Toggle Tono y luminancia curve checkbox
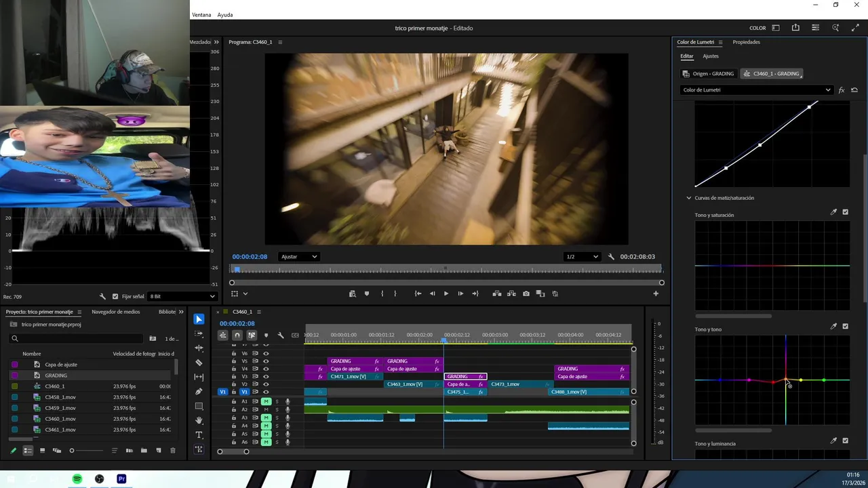 845,441
